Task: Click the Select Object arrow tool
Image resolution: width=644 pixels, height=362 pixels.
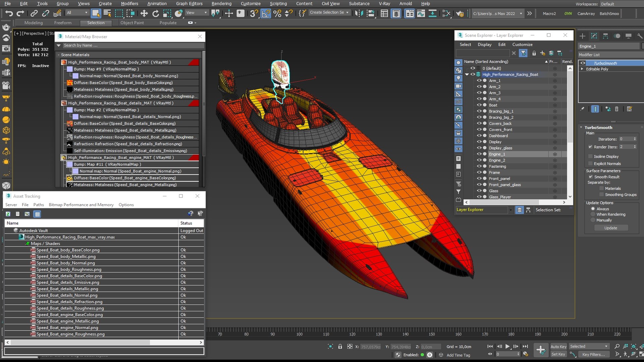Action: coord(96,13)
